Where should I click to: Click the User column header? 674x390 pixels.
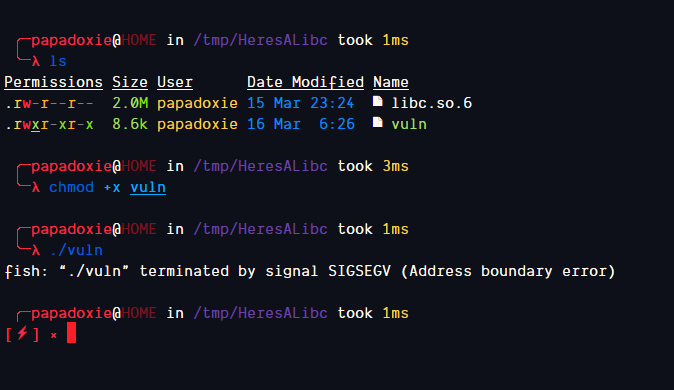click(175, 82)
